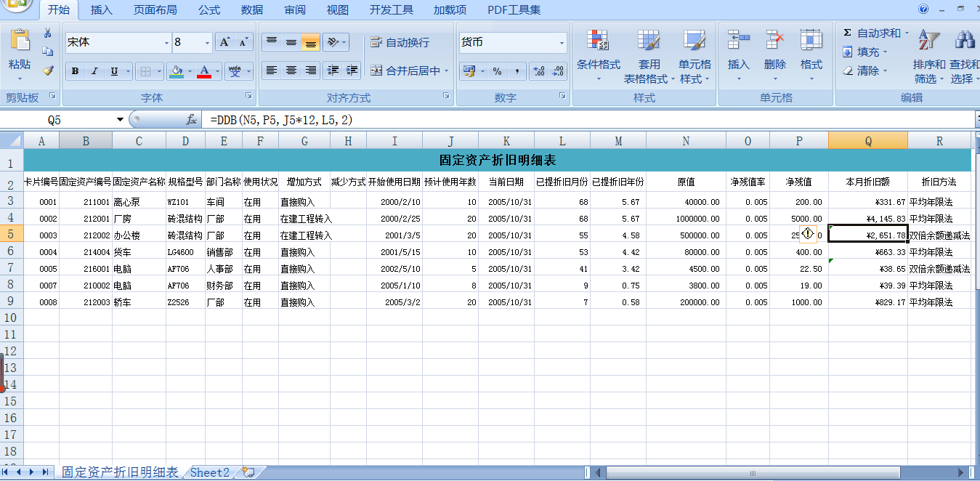Click the Percent Style icon
980x481 pixels.
click(x=498, y=71)
